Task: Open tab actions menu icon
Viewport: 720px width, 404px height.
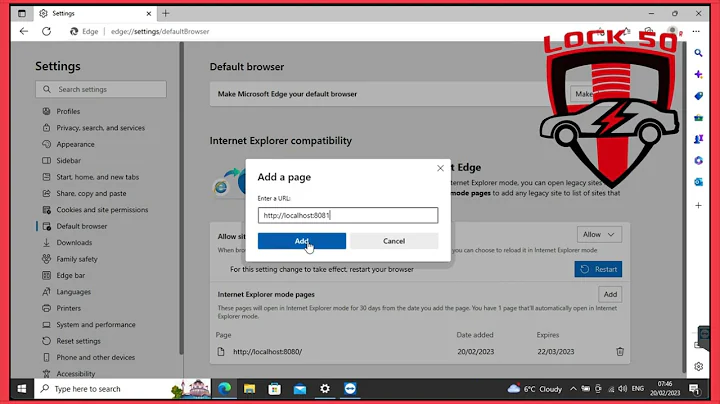Action: [x=22, y=13]
